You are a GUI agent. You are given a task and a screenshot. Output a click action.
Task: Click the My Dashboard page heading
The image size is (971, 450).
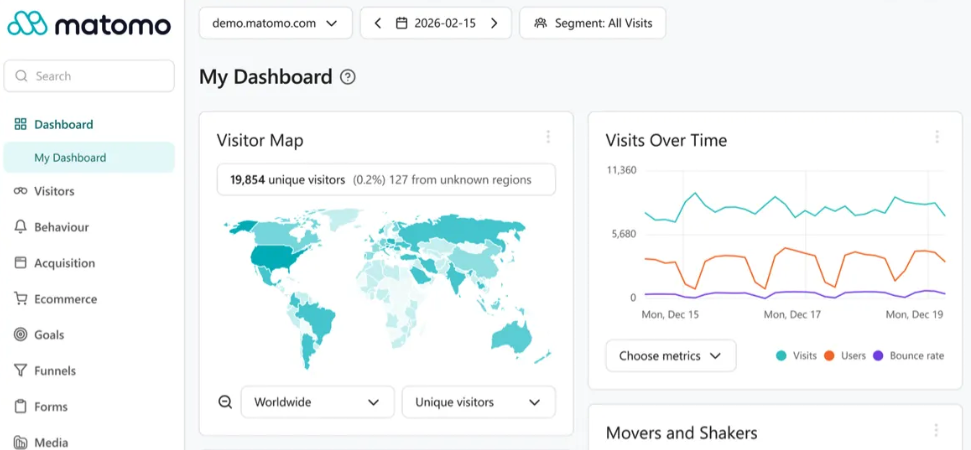coord(266,77)
